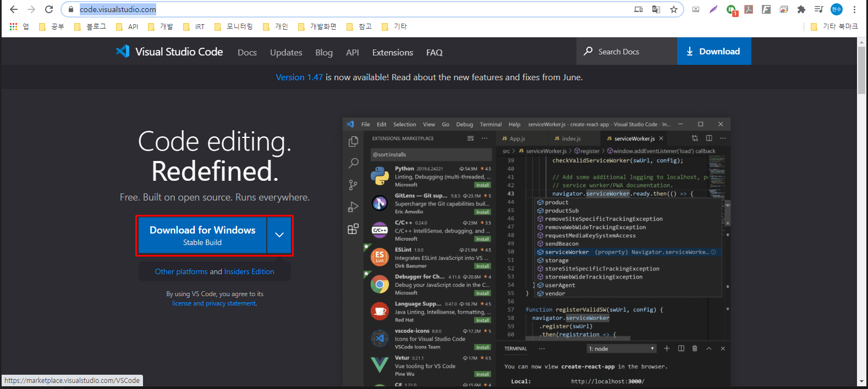Click the small screen extension icon beside the star
The width and height of the screenshot is (868, 389).
(x=696, y=9)
